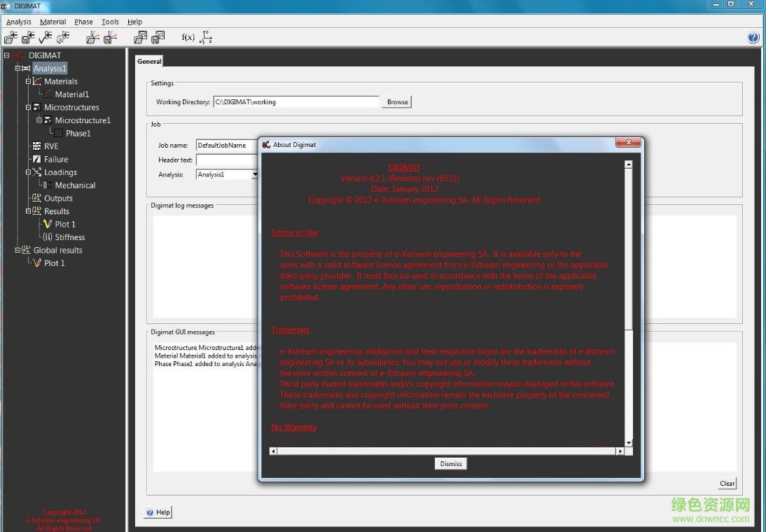Click the Outputs icon in tree

[36, 198]
